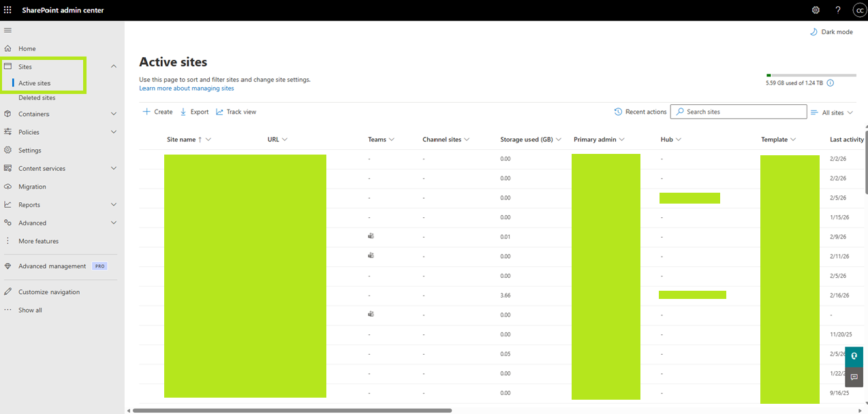Open Learn more about managing sites link

(187, 89)
